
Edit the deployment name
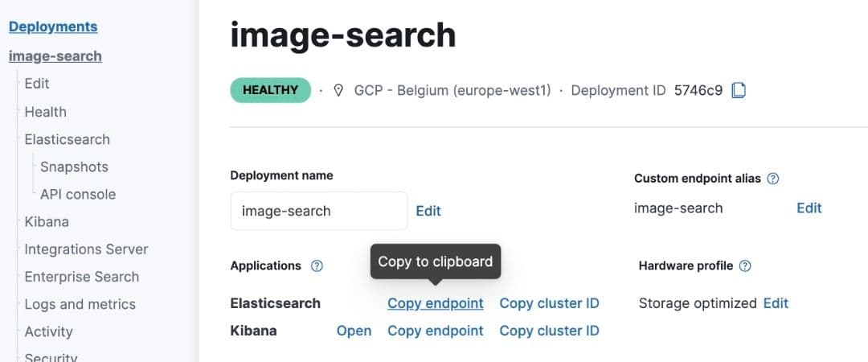(x=428, y=211)
